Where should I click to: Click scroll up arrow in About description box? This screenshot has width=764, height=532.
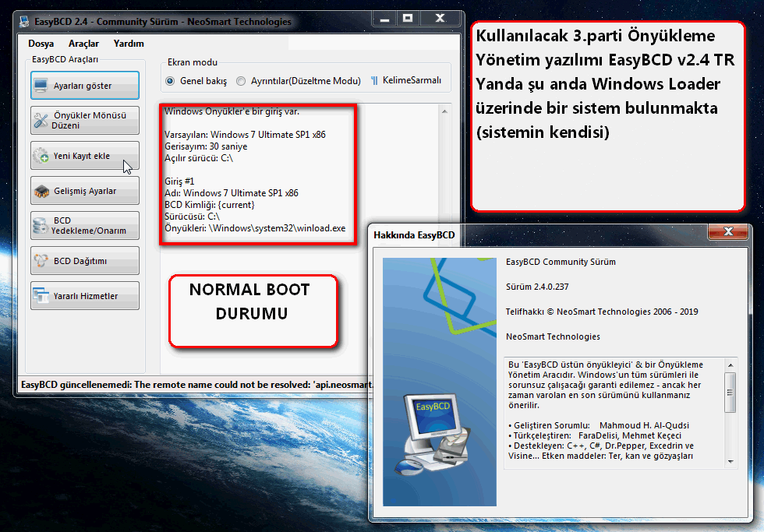point(730,365)
